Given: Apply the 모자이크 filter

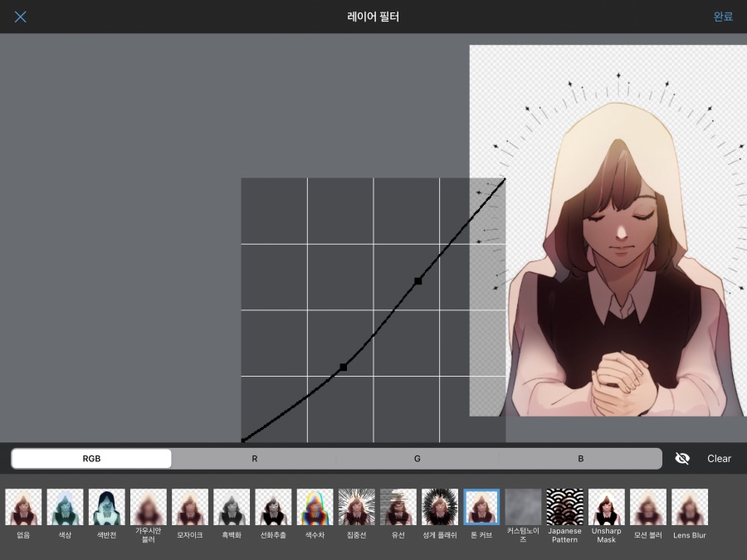Looking at the screenshot, I should 189,506.
